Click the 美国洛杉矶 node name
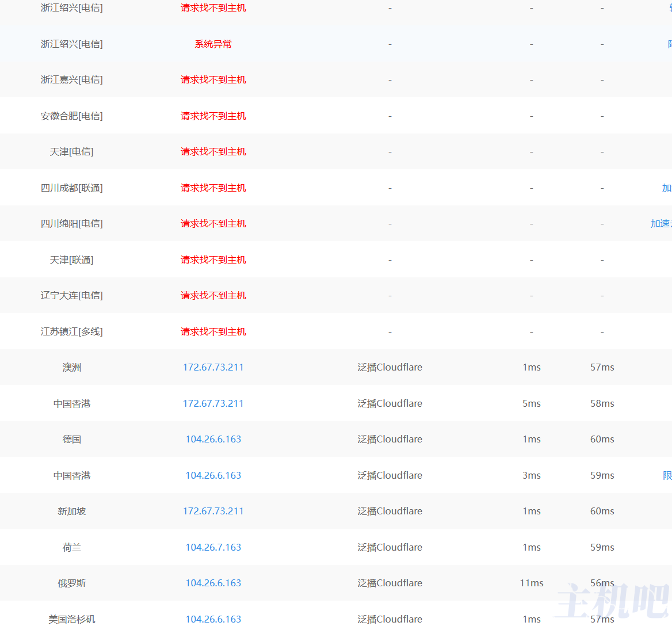Screen dimensions: 672x626 tap(71, 619)
